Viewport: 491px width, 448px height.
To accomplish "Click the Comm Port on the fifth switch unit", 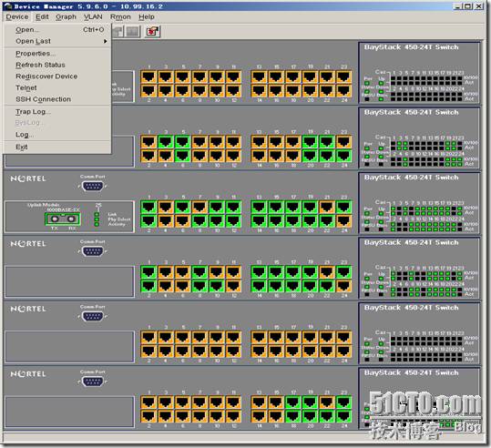I will (92, 317).
